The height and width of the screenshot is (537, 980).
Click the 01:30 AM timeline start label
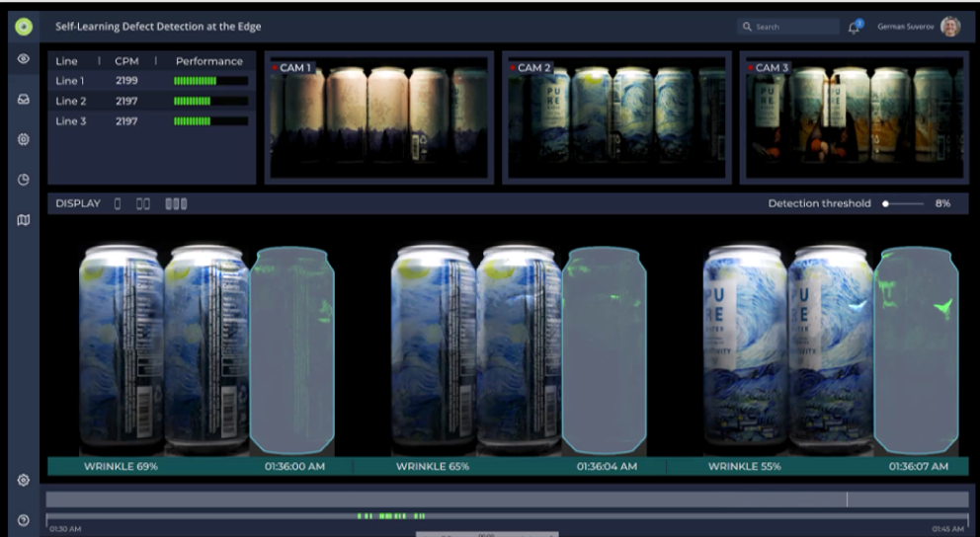click(65, 529)
